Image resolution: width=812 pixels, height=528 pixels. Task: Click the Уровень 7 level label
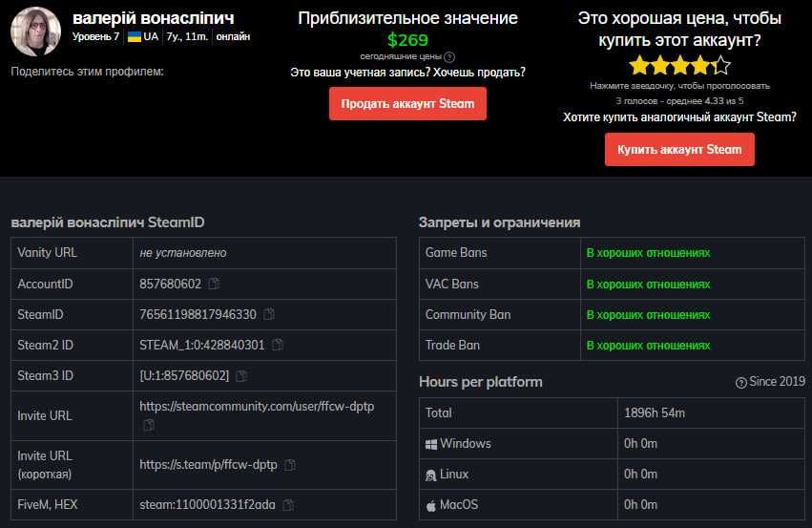click(95, 37)
